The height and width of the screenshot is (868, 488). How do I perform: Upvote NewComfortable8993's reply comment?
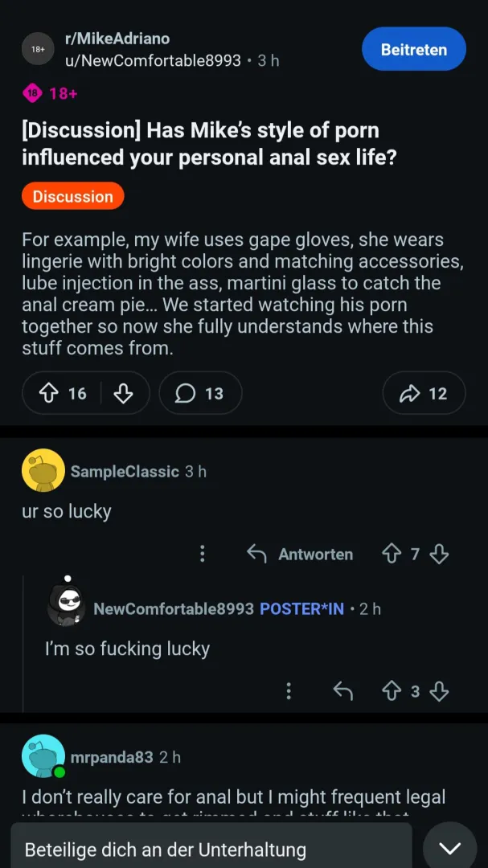tap(392, 691)
